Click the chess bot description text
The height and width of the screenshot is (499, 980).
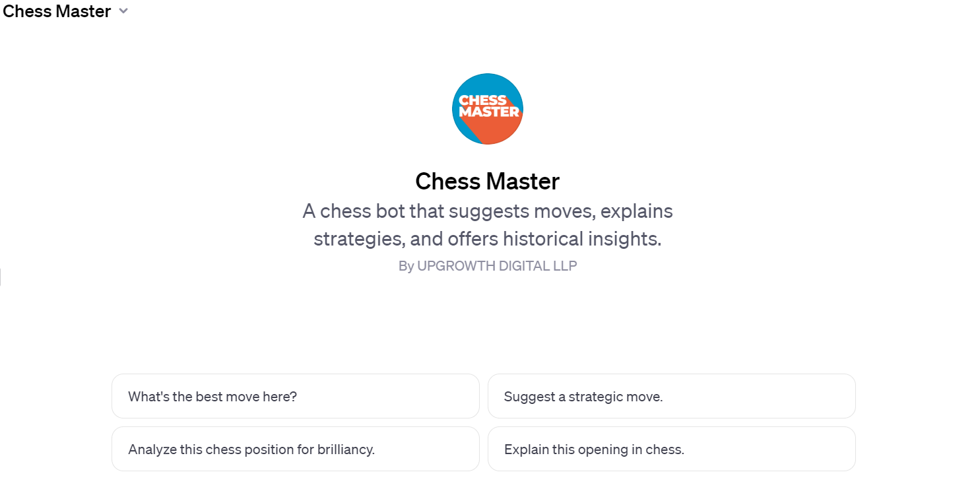point(488,225)
